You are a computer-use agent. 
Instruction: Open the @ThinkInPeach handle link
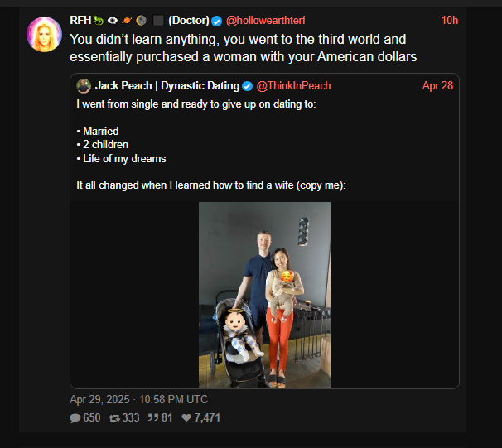pos(295,86)
